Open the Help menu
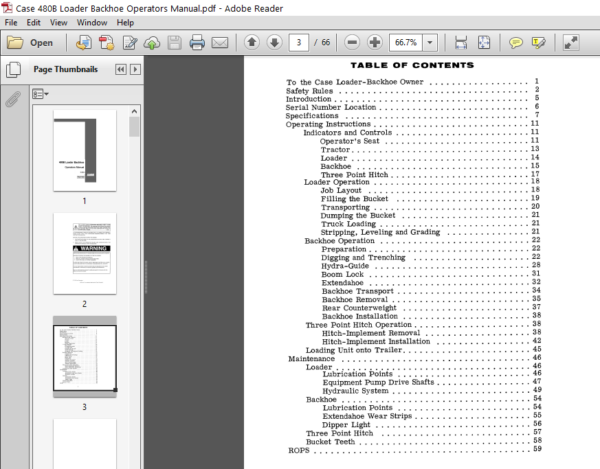This screenshot has width=600, height=469. click(x=125, y=23)
